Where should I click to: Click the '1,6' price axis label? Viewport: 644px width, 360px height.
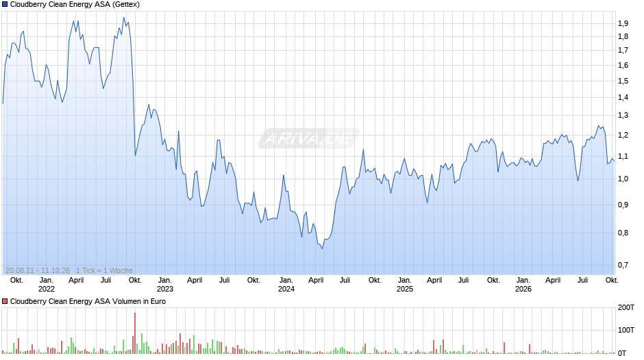(623, 65)
